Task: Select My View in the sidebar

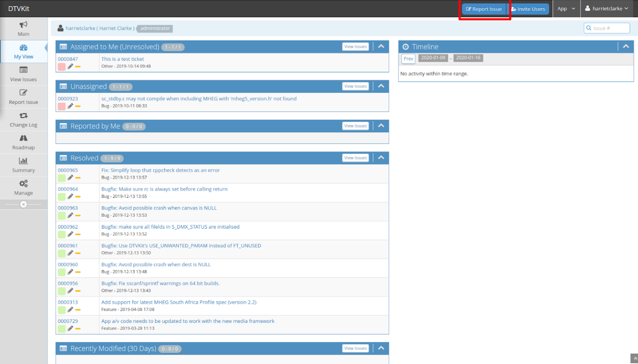Action: pyautogui.click(x=24, y=51)
